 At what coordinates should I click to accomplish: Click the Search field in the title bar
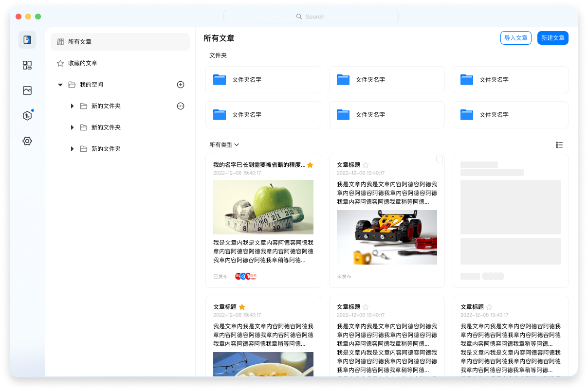click(x=311, y=17)
